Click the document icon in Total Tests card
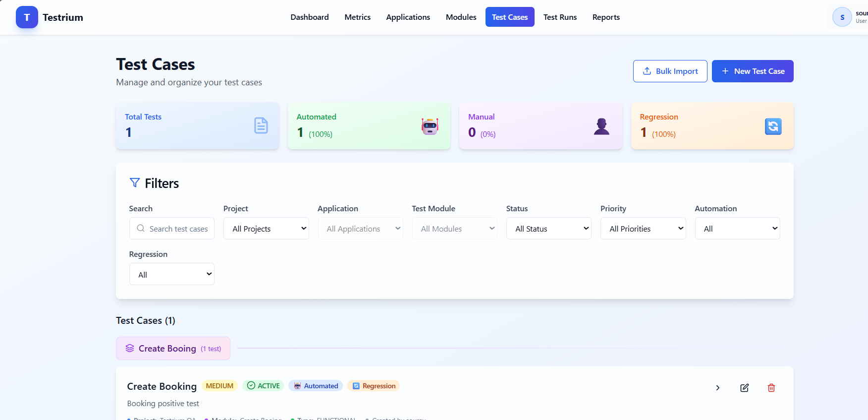 coord(261,125)
